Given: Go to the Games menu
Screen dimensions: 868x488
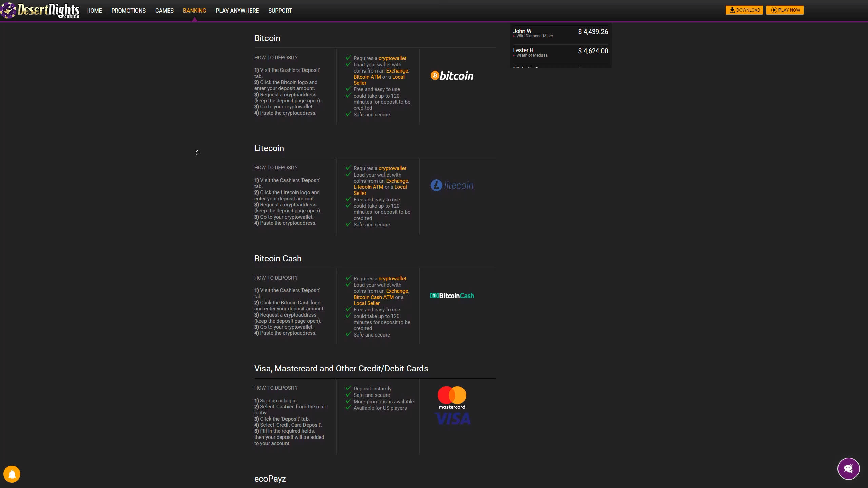Looking at the screenshot, I should (164, 11).
